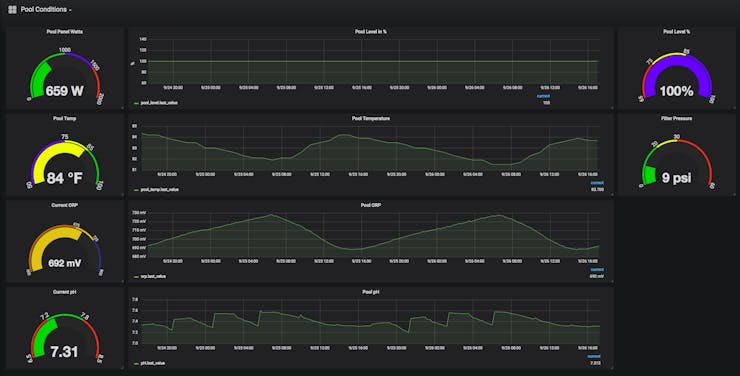
Task: Click the 83.700 current temperature value
Action: (597, 190)
